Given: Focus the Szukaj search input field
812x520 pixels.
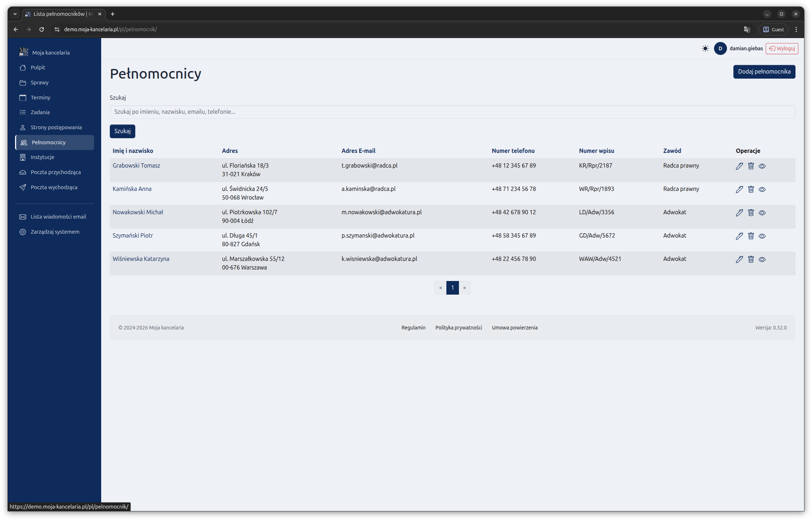Looking at the screenshot, I should click(452, 112).
